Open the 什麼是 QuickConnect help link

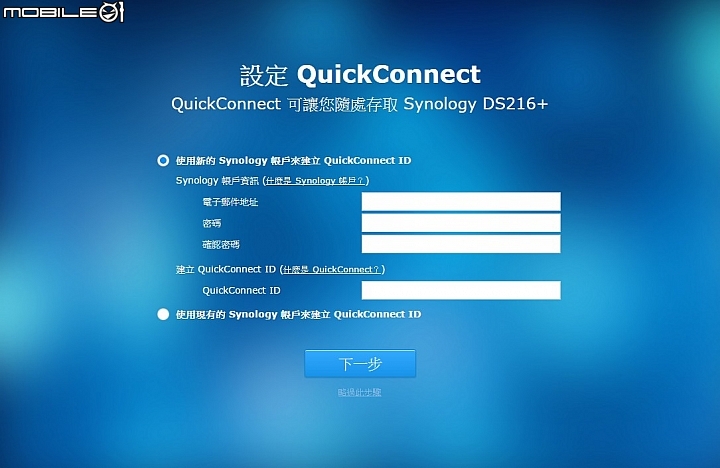332,270
